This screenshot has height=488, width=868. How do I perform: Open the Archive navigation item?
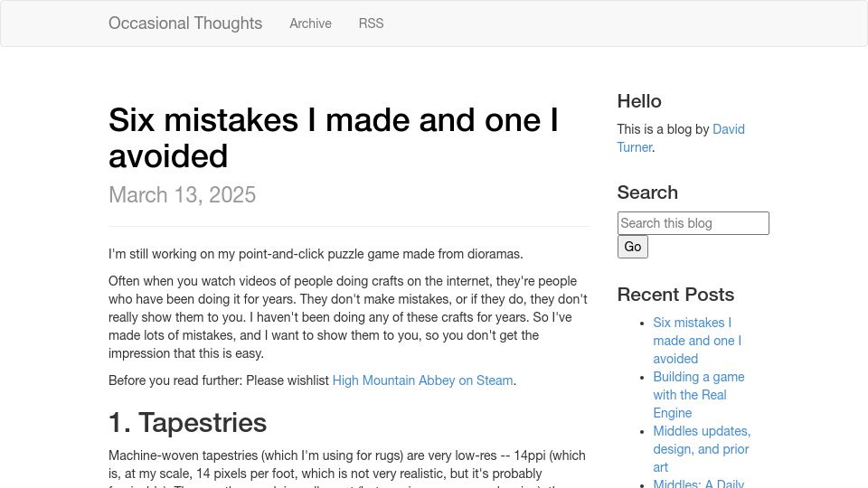(310, 23)
